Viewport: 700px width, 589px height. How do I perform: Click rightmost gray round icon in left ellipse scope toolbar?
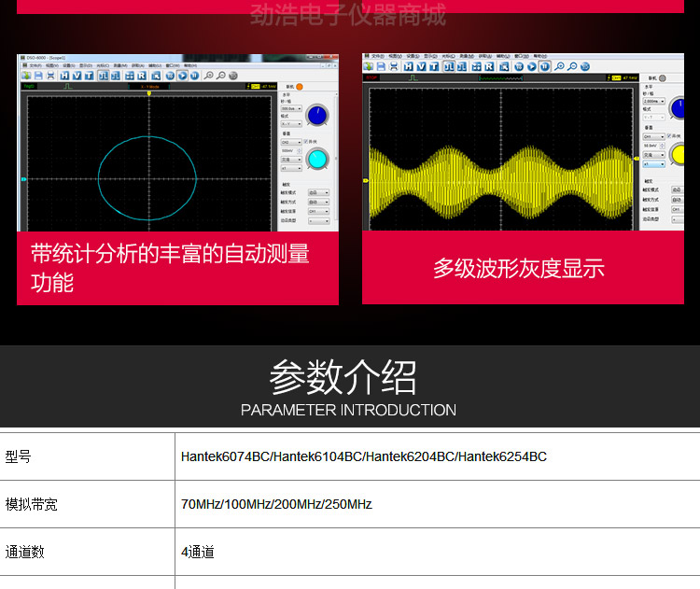[x=233, y=76]
